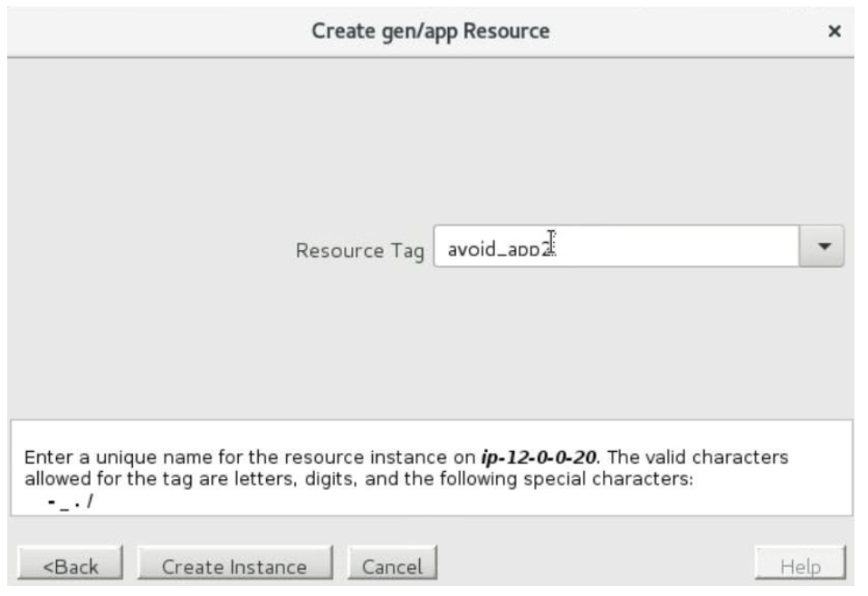Place cursor before the word avoid in field
Screen dimensions: 868x596
click(447, 248)
